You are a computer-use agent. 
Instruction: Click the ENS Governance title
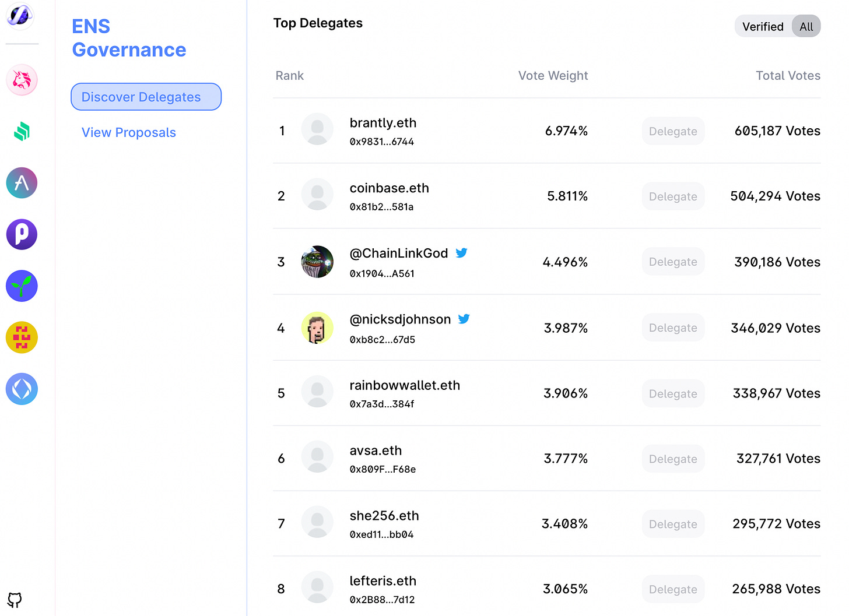pos(129,38)
